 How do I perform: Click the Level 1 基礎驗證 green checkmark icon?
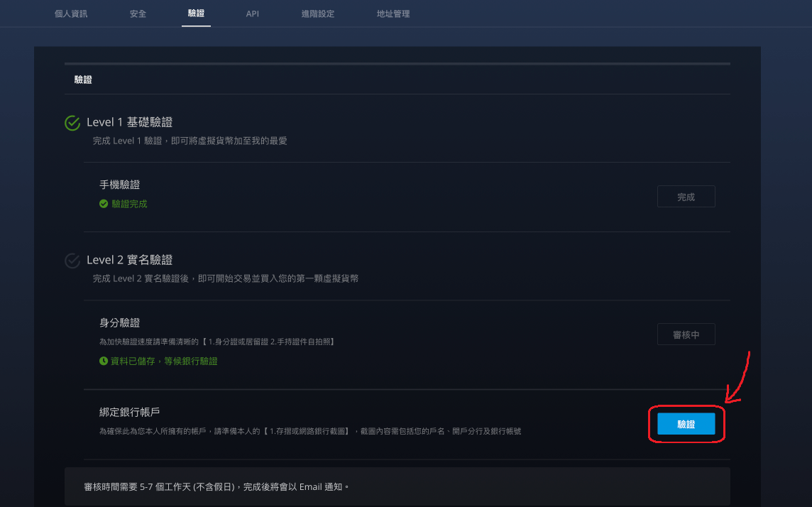tap(72, 122)
